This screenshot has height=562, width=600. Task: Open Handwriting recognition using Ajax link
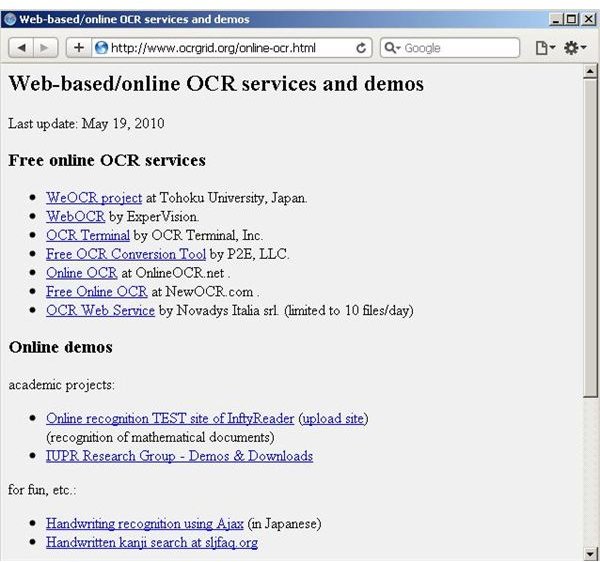tap(145, 523)
